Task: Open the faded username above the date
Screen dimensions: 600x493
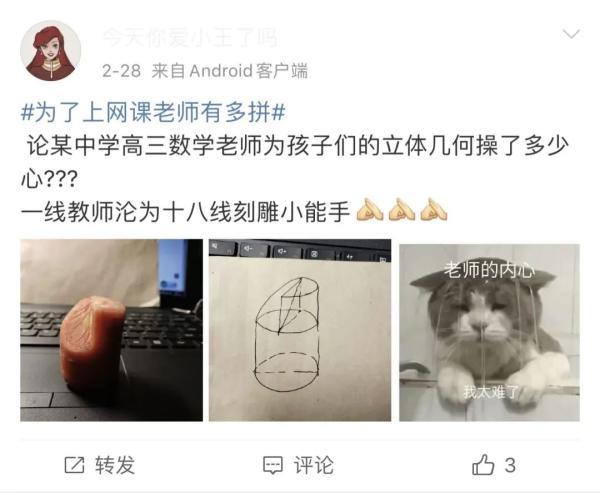Action: (190, 38)
